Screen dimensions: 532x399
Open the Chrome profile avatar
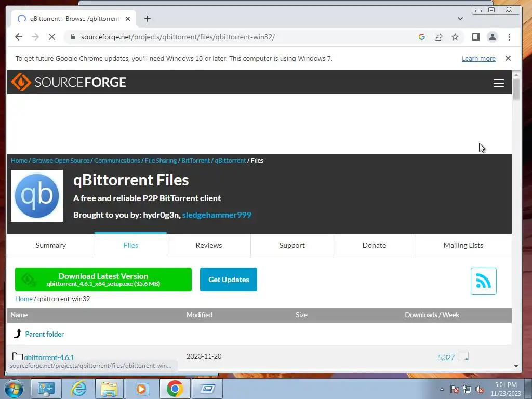pos(493,37)
